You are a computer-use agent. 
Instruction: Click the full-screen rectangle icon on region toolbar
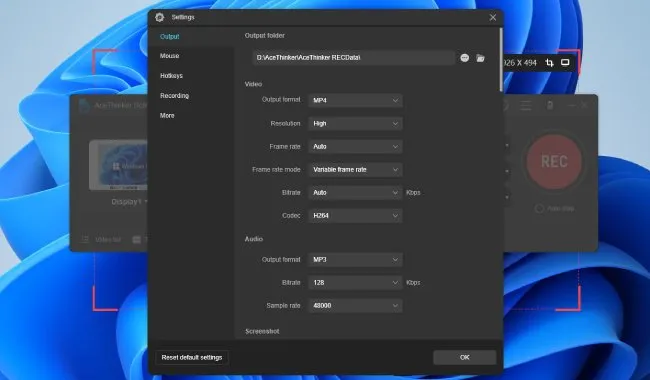565,63
